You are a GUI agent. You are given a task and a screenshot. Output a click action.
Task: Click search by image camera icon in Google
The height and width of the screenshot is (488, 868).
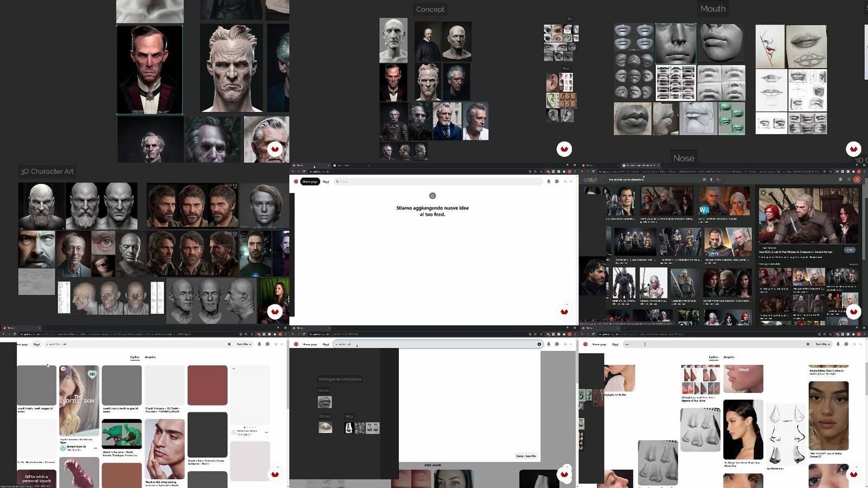pyautogui.click(x=705, y=180)
